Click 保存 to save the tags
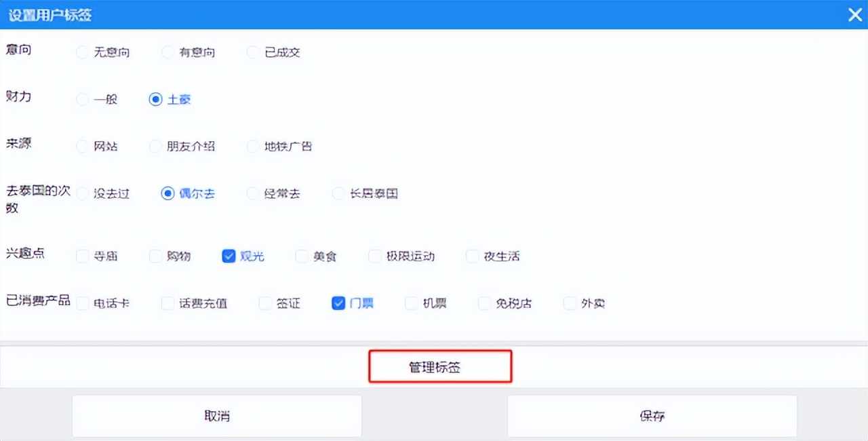The height and width of the screenshot is (441, 868). point(651,415)
